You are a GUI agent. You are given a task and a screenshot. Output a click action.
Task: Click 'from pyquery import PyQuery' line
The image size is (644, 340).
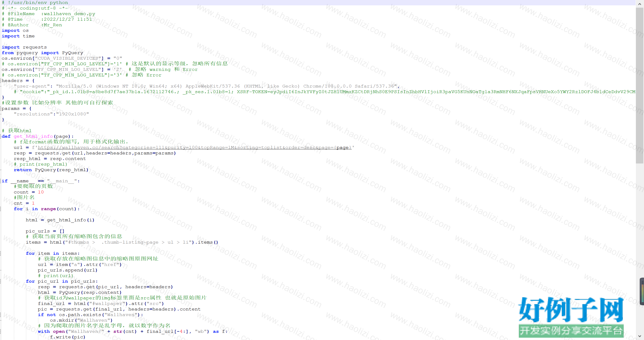tap(42, 53)
